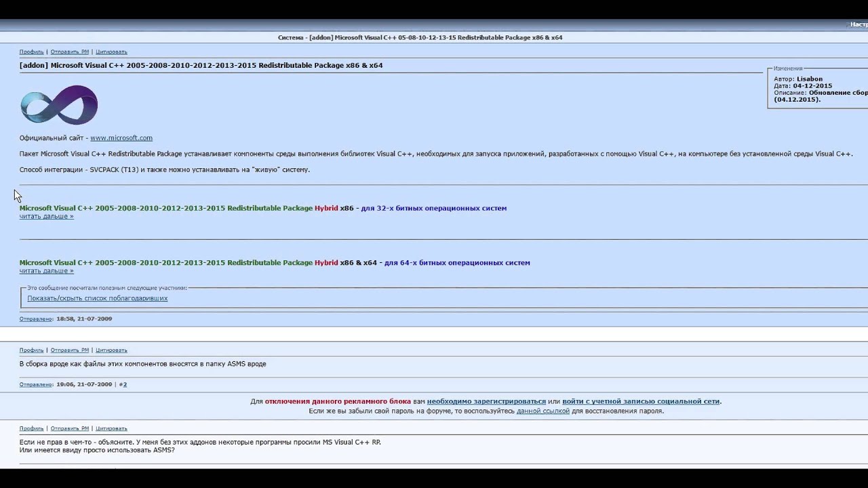
Task: Click the date 04-12-2015 in Изменения box
Action: click(x=812, y=86)
